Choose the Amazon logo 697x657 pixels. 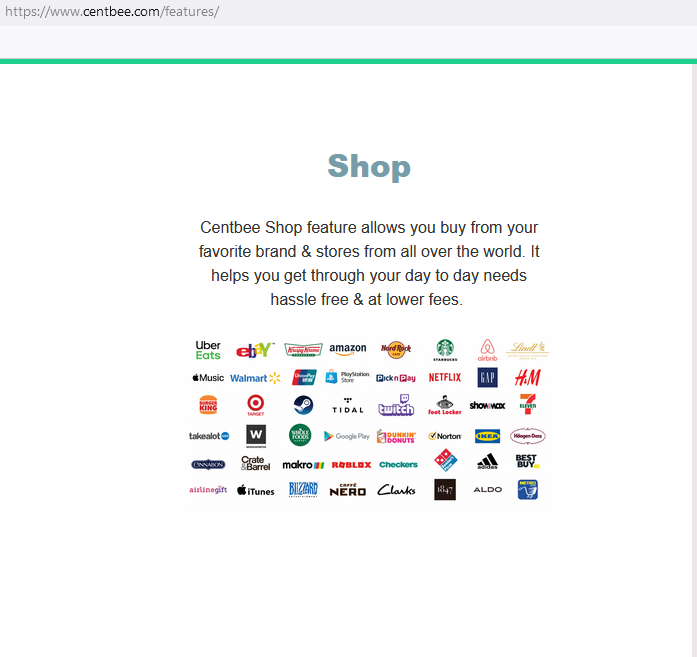348,349
